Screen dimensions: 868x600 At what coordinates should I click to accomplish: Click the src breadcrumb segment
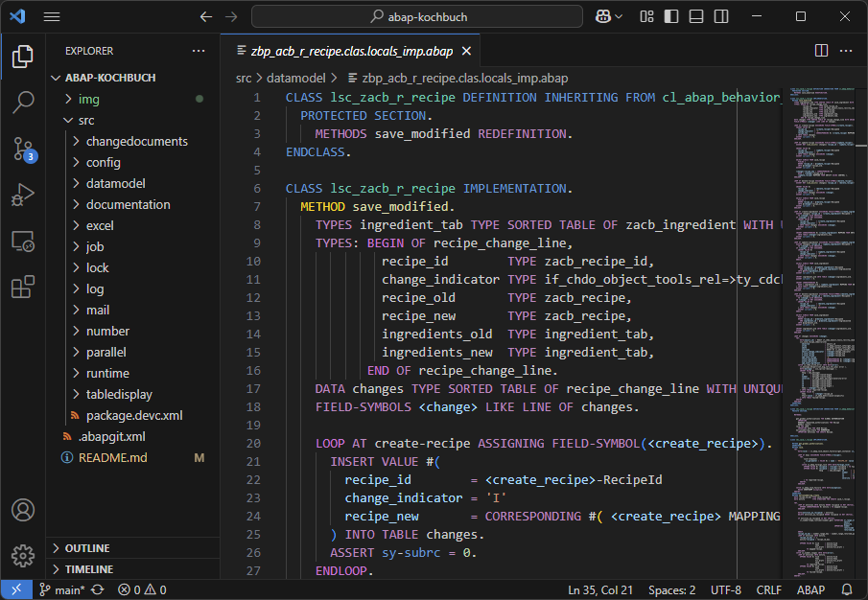[x=244, y=78]
